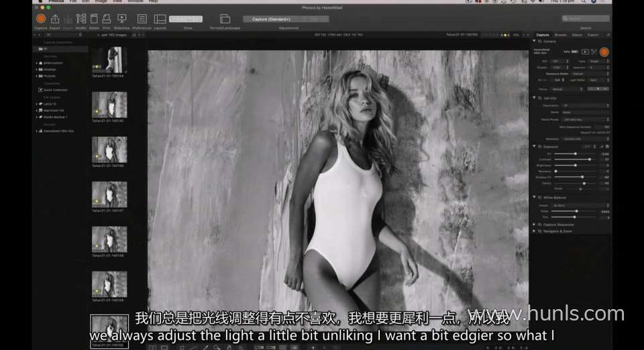Open the Exposure Mode dropdown
The height and width of the screenshot is (350, 644).
[590, 74]
